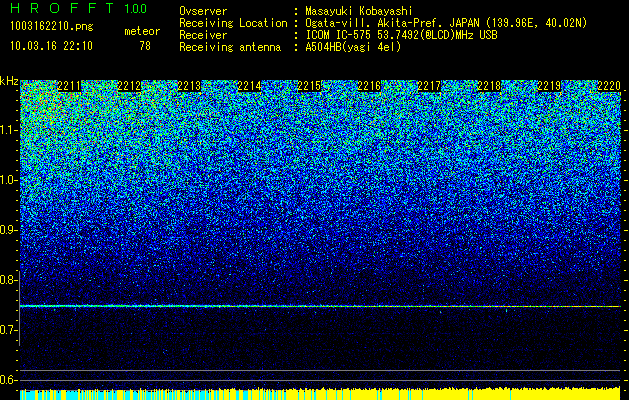Screen dimensions: 629x400
Task: Click the 2213 time marker
Action: [x=189, y=86]
